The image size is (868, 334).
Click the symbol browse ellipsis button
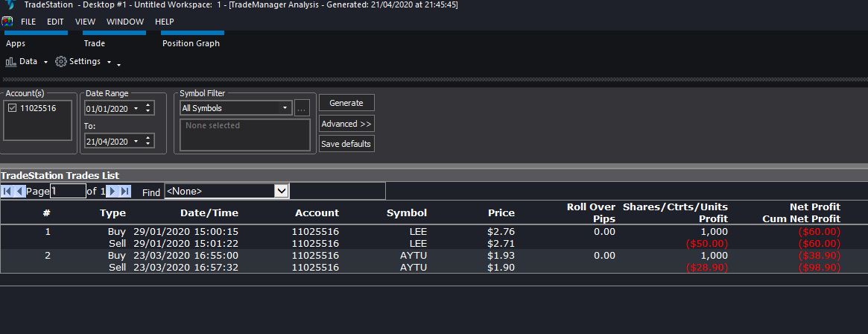(302, 108)
